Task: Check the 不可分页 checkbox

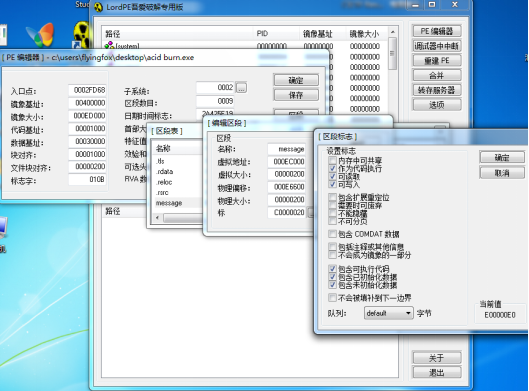Action: pyautogui.click(x=332, y=221)
